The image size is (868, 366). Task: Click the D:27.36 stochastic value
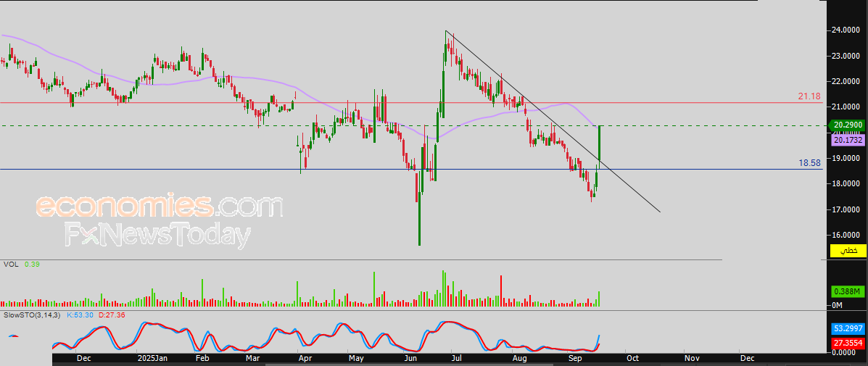point(112,315)
